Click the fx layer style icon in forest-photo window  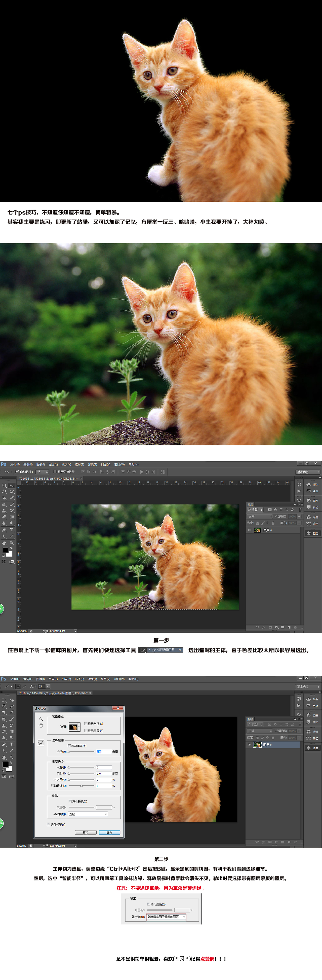(x=263, y=627)
